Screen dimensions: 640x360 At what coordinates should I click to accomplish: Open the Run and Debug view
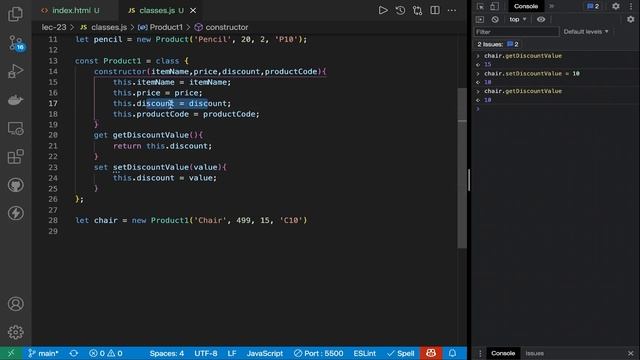coord(16,71)
